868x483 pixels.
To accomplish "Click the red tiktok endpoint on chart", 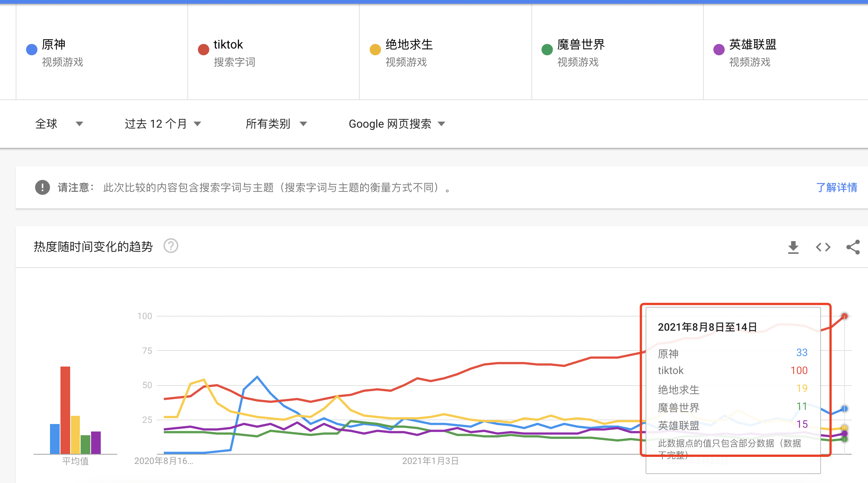I will pos(844,316).
